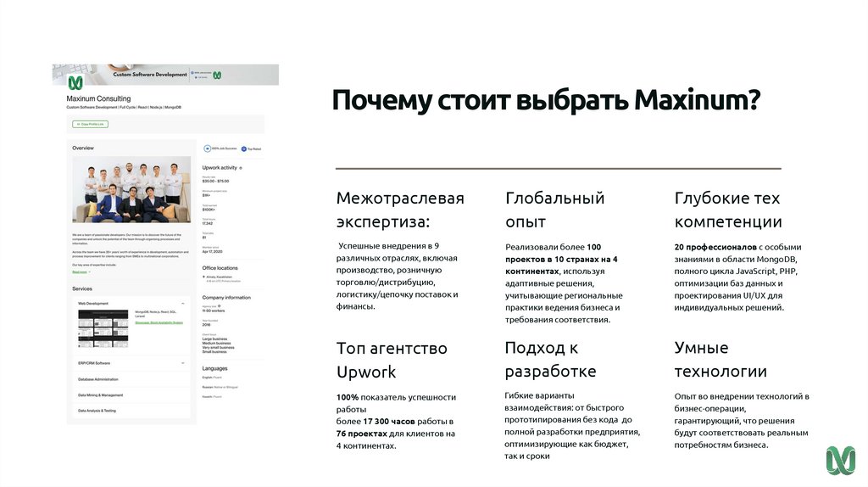868x487 pixels.
Task: Open the Data Analysis & Testing service row
Action: 131,411
